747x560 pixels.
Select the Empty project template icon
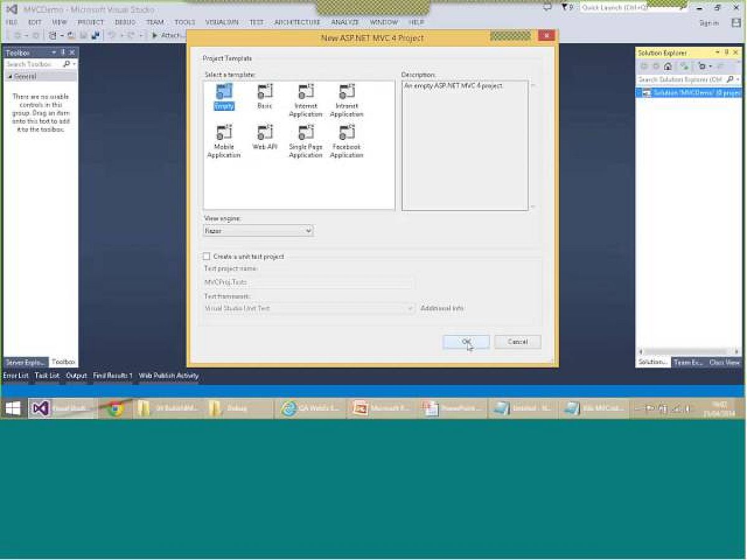tap(223, 92)
